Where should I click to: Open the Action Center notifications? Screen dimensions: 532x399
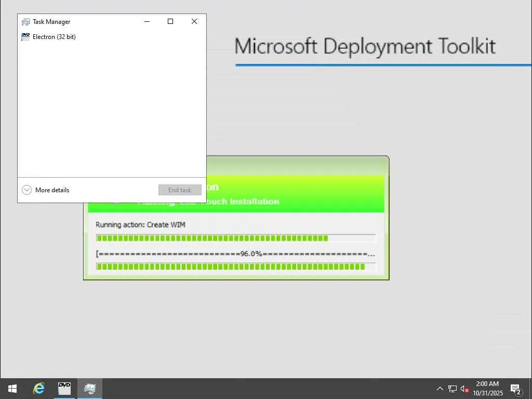tap(516, 389)
